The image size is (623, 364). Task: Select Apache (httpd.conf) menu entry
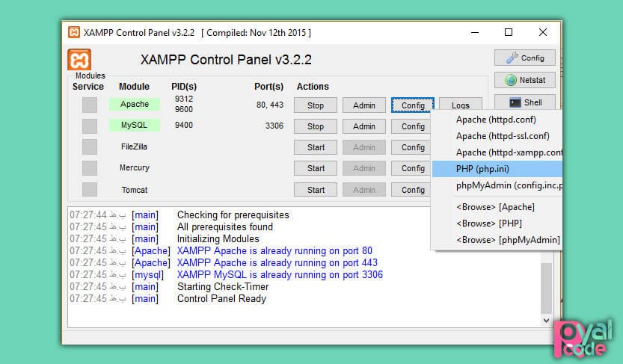(497, 120)
